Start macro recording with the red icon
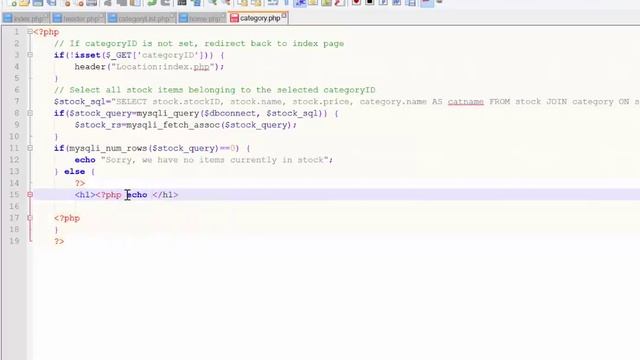Image resolution: width=640 pixels, height=360 pixels. [x=356, y=2]
